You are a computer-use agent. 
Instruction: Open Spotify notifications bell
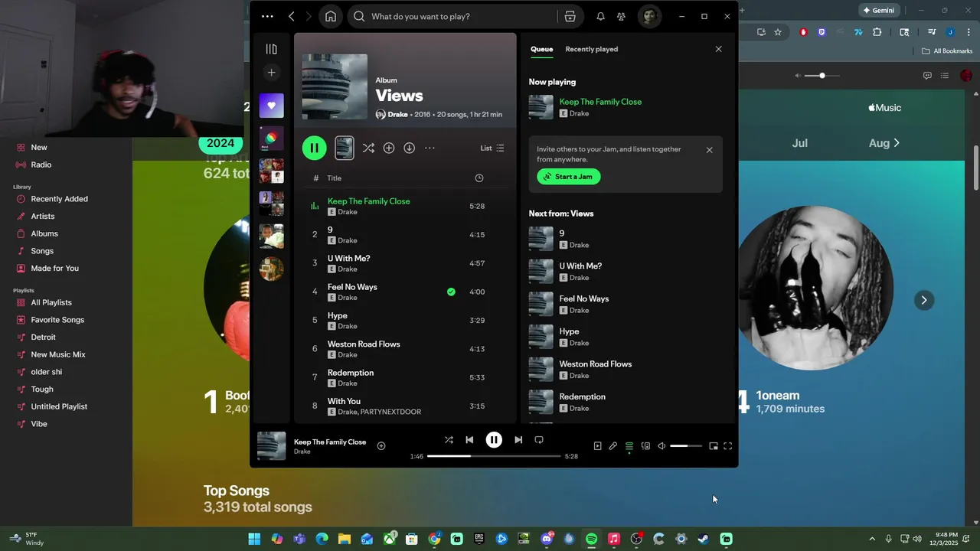point(600,16)
